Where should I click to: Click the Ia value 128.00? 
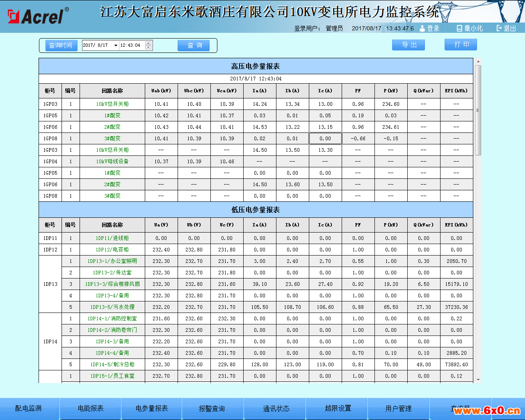(x=260, y=365)
